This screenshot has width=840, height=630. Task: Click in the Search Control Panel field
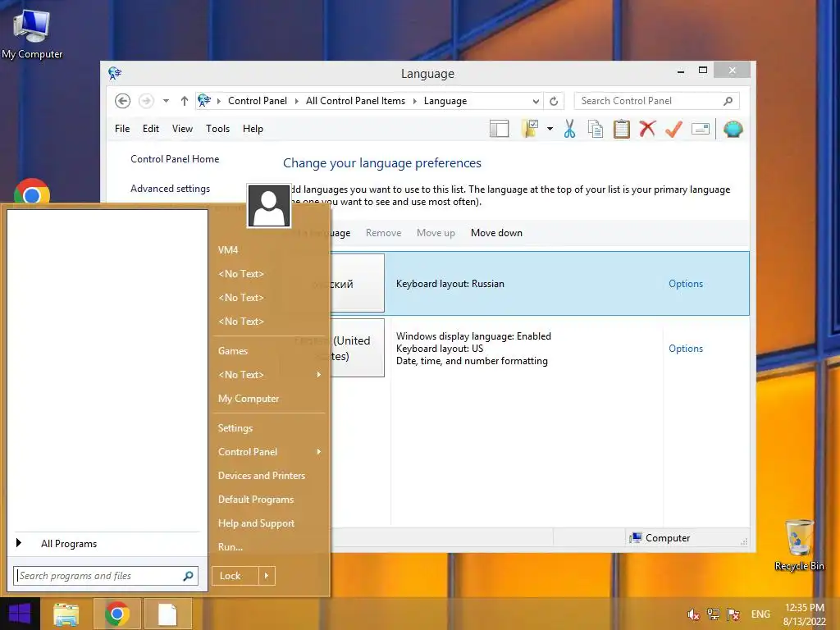coord(650,101)
